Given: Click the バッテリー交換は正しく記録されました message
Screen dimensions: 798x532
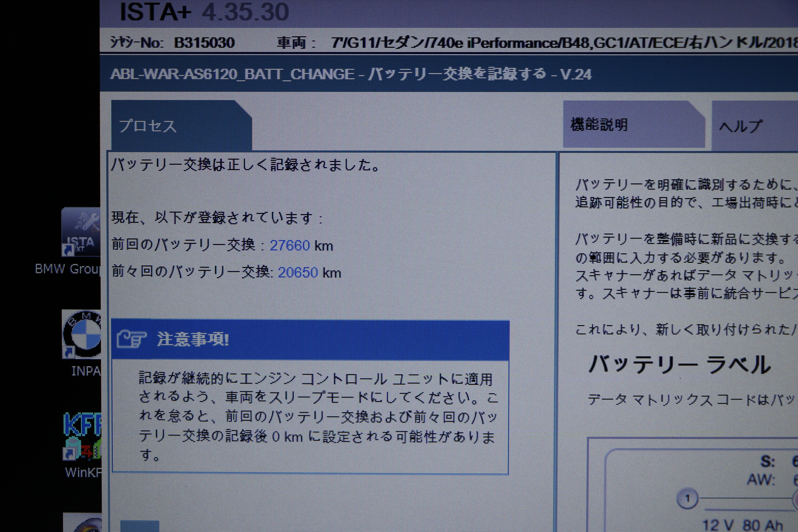Looking at the screenshot, I should [246, 165].
